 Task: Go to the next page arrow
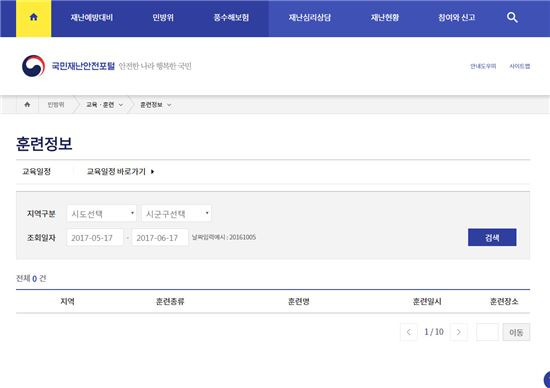coord(458,332)
